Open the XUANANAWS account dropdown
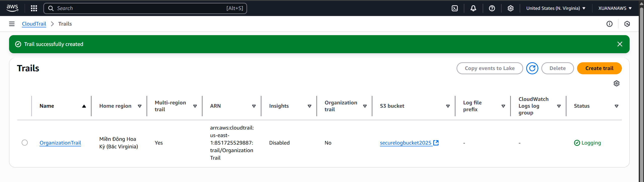The height and width of the screenshot is (182, 644). tap(615, 8)
